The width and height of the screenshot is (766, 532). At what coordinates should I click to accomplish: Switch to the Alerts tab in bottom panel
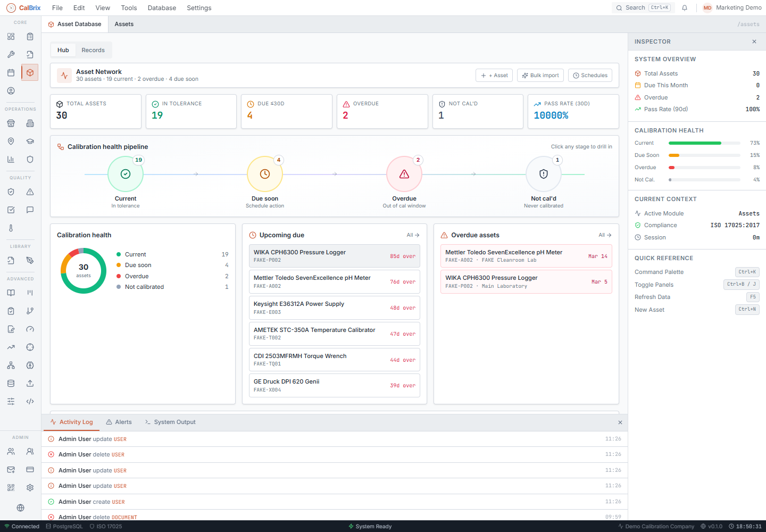pyautogui.click(x=119, y=422)
